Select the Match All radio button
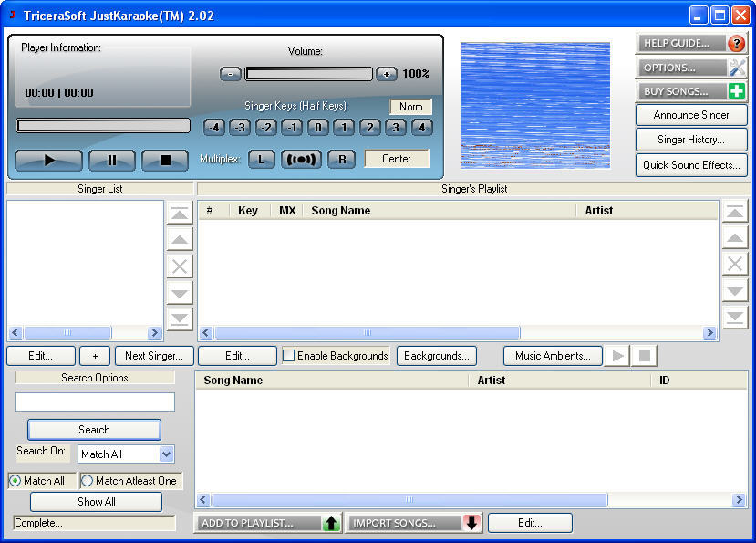This screenshot has height=543, width=756. click(x=16, y=481)
